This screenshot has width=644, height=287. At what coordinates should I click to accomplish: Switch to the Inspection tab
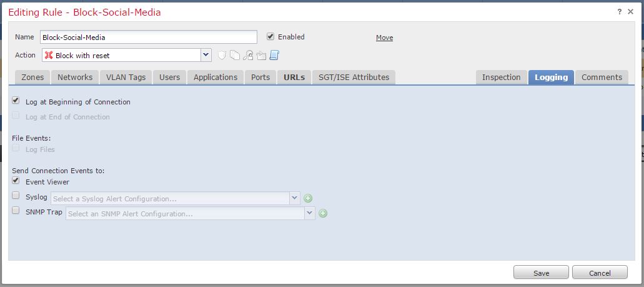click(502, 78)
